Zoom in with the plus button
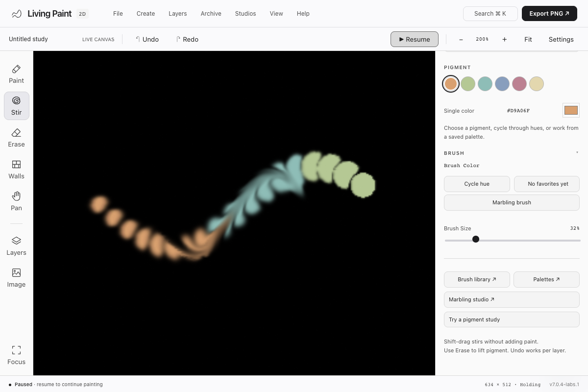 pyautogui.click(x=504, y=39)
